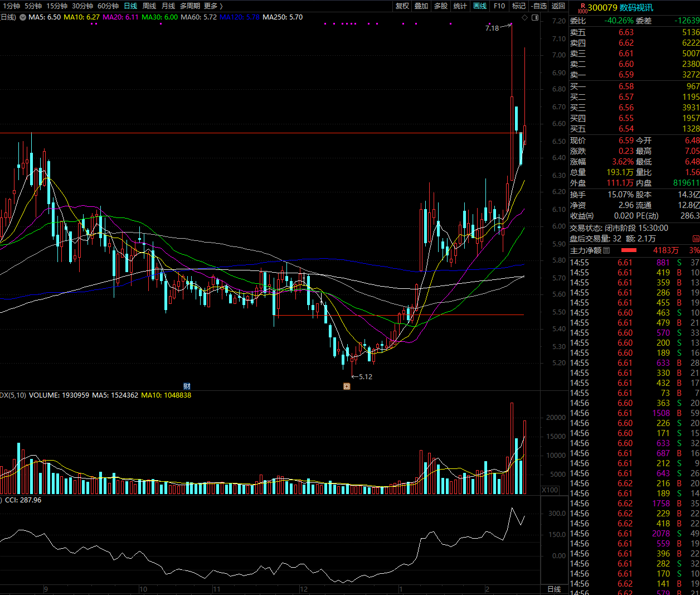The width and height of the screenshot is (700, 595).
Task: Click the tick row with volume 1758
Action: click(x=634, y=504)
